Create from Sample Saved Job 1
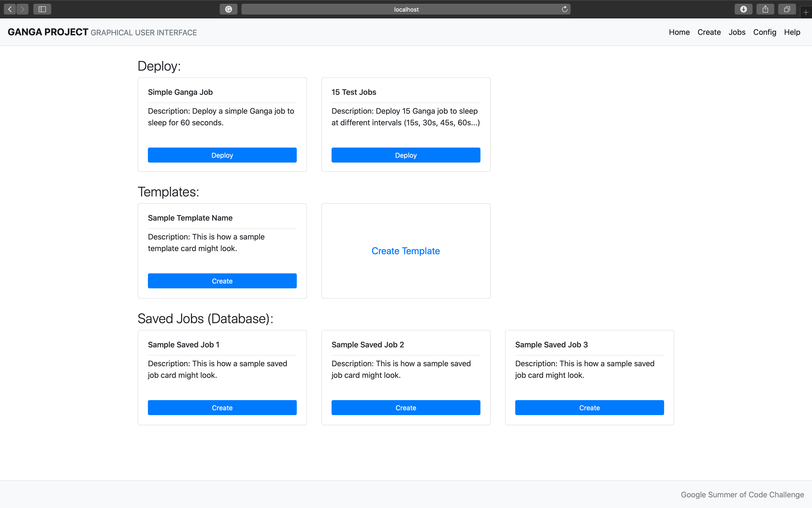 222,408
